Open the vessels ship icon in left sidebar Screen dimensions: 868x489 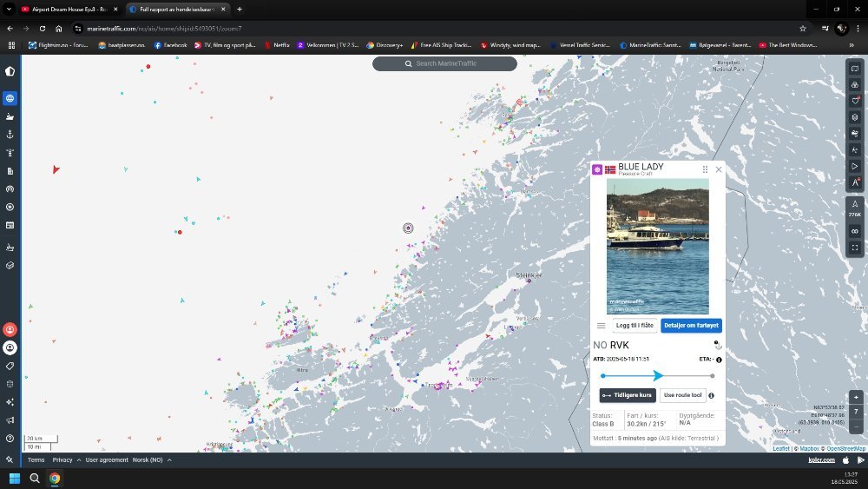(x=10, y=117)
